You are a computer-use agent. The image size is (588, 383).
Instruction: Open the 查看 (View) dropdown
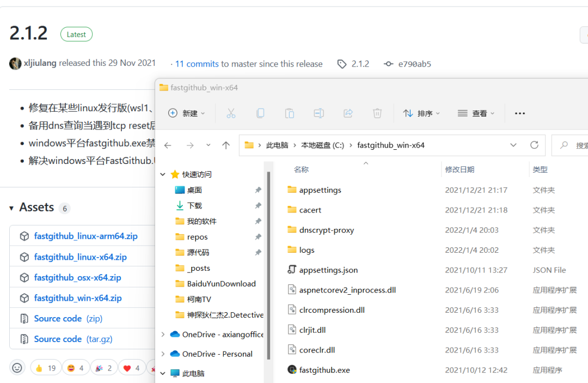click(x=476, y=113)
